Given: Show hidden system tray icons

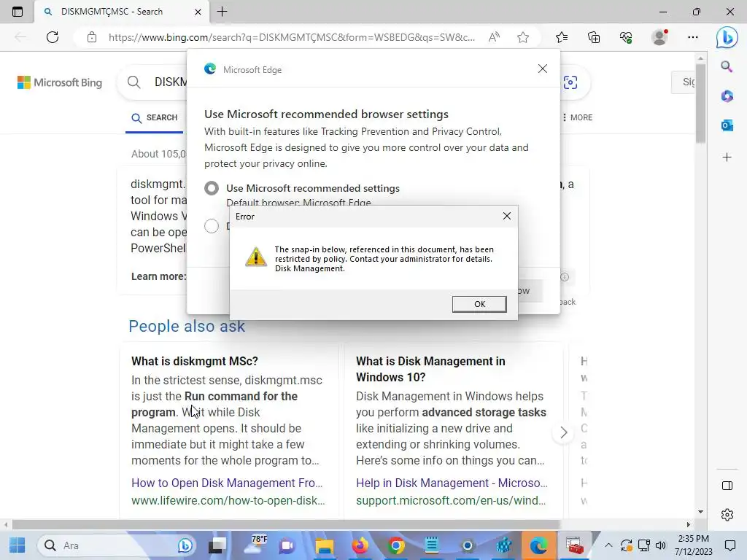Looking at the screenshot, I should tap(608, 545).
